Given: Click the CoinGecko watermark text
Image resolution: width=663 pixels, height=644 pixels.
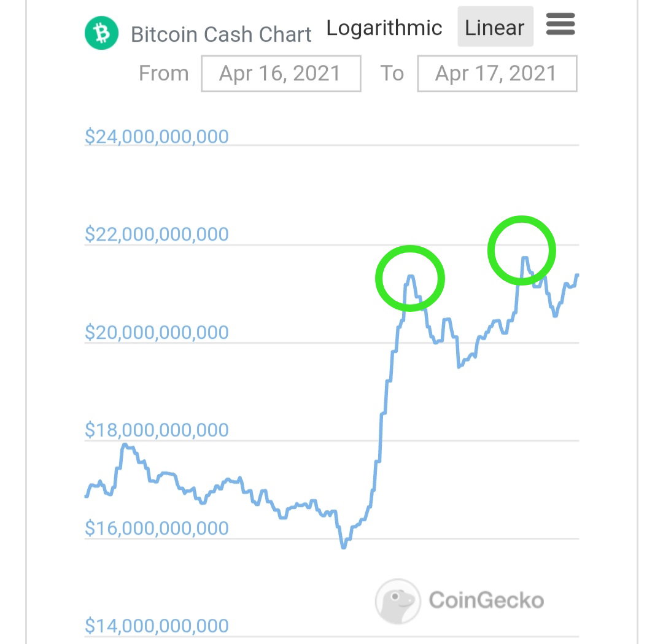Looking at the screenshot, I should [486, 600].
